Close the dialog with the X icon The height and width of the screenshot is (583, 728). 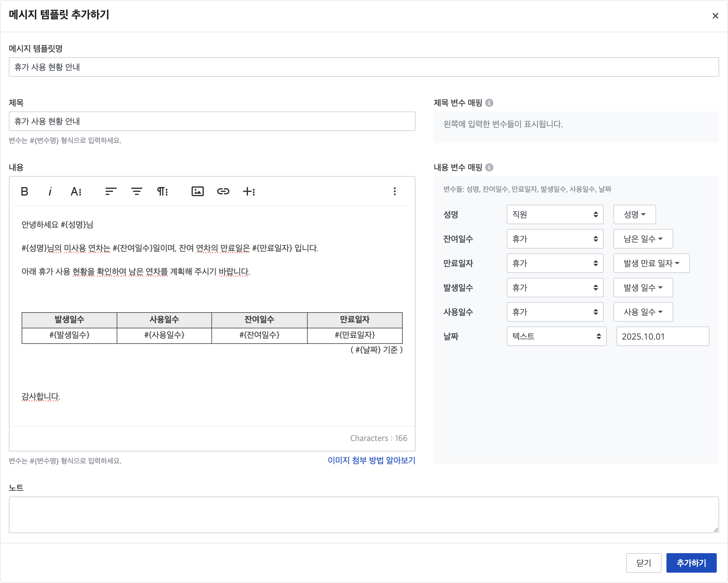pyautogui.click(x=715, y=16)
